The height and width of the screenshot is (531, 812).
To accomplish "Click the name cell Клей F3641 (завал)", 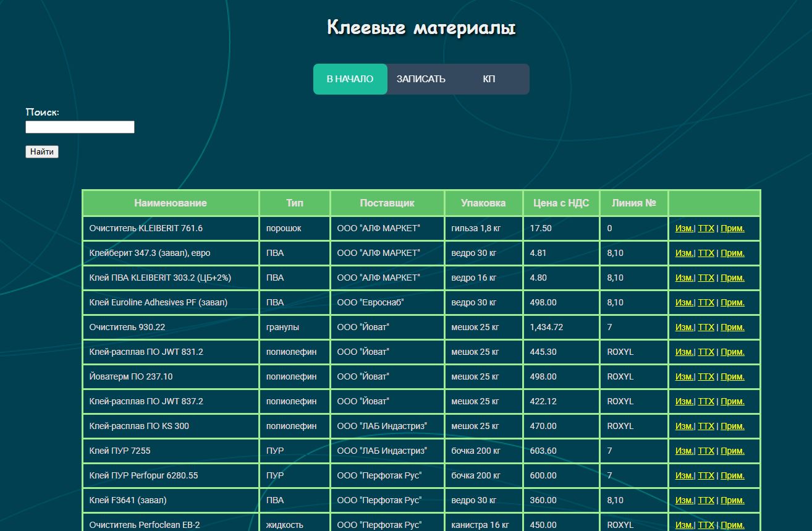I will [x=171, y=500].
